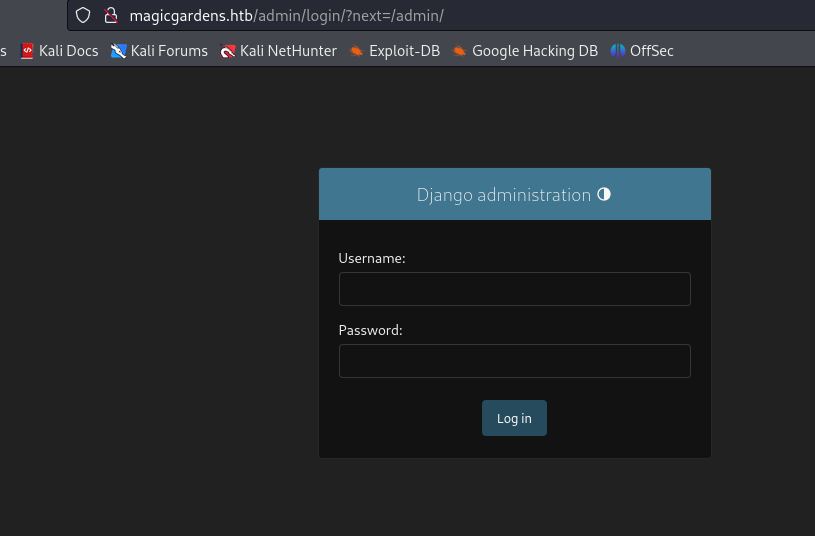Click the OffSec bookmark favicon
The image size is (815, 536).
618,50
